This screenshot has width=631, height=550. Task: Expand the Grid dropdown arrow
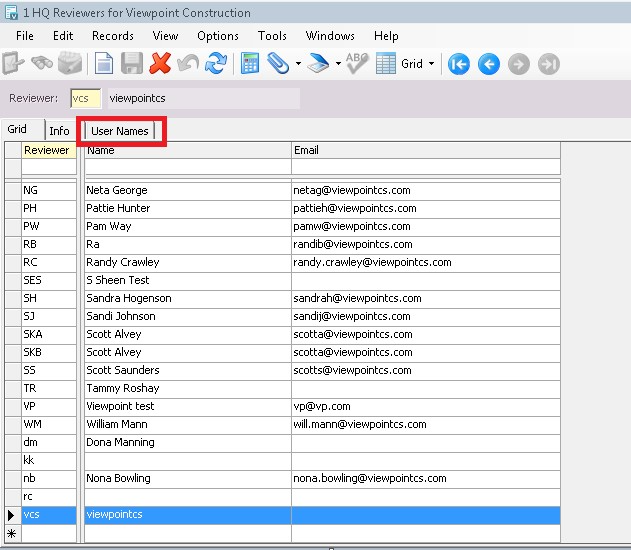pos(431,64)
